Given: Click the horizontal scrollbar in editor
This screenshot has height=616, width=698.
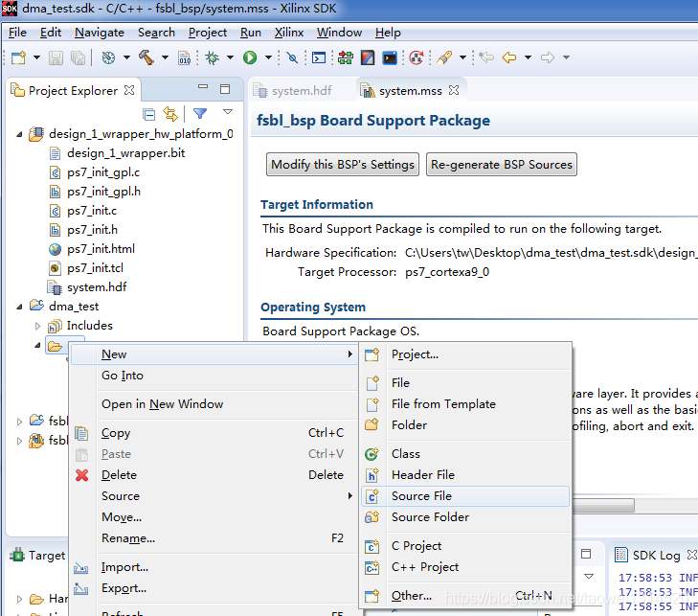Looking at the screenshot, I should [x=603, y=506].
